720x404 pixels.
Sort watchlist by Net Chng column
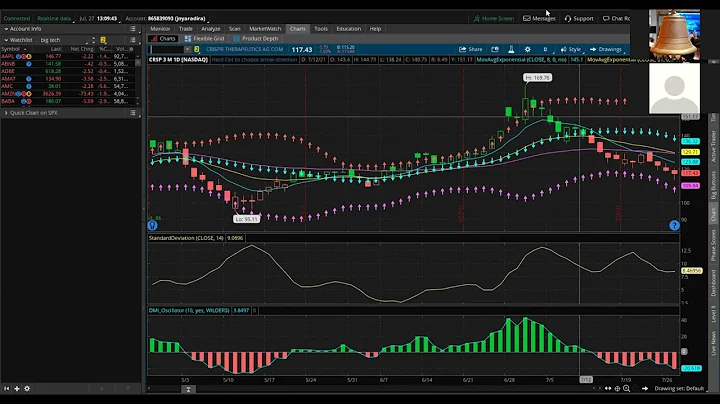pyautogui.click(x=82, y=49)
